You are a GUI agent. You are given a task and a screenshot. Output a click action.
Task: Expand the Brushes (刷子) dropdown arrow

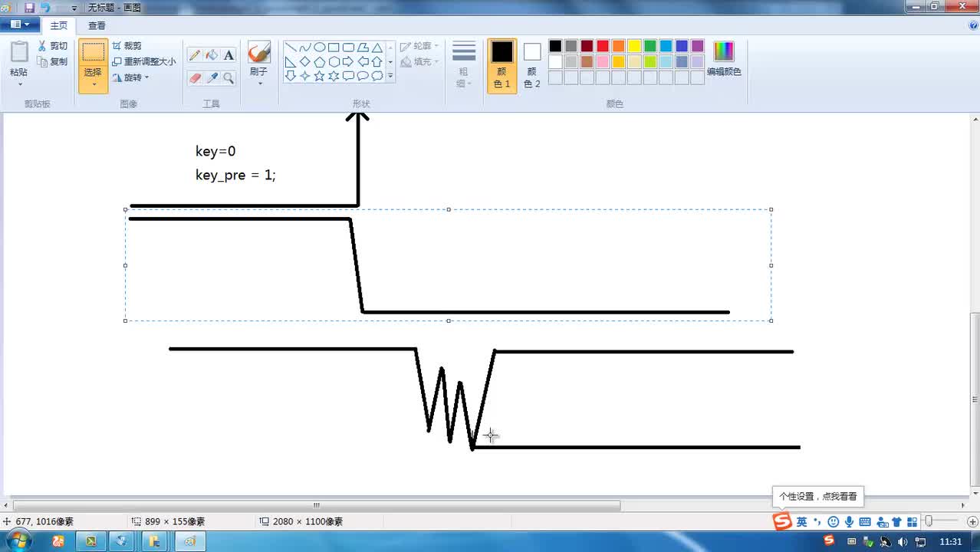coord(259,83)
